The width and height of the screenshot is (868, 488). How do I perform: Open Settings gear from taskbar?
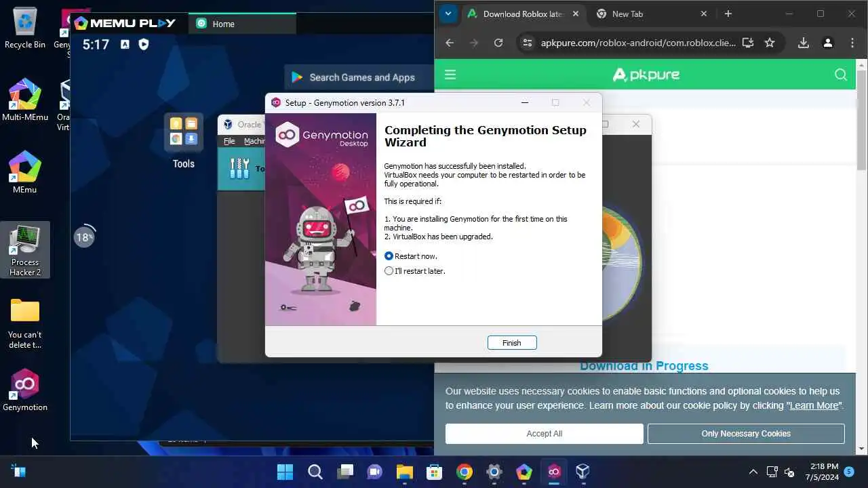(494, 472)
